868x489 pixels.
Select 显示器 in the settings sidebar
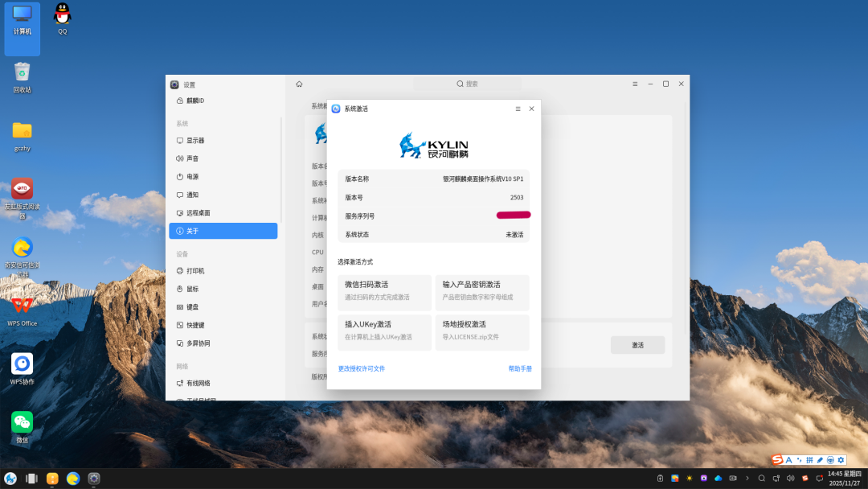tap(195, 141)
